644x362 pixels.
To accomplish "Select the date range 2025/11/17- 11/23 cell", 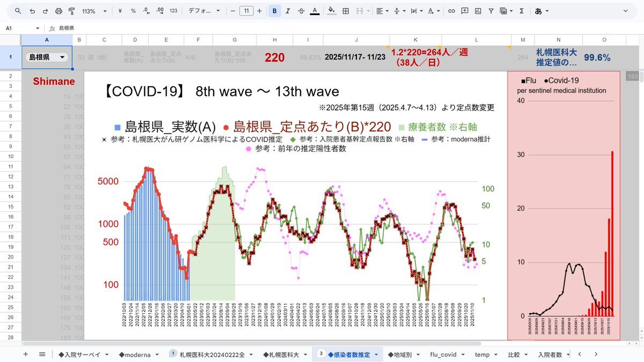I will coord(356,57).
